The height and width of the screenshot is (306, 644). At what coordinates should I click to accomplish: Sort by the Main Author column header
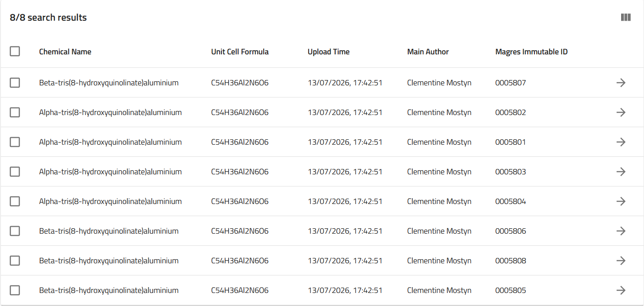tap(428, 52)
